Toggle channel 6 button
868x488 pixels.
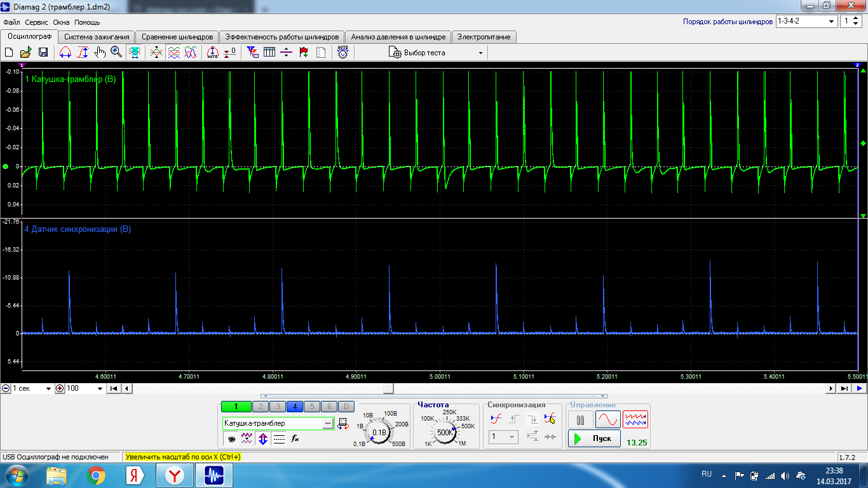[329, 407]
